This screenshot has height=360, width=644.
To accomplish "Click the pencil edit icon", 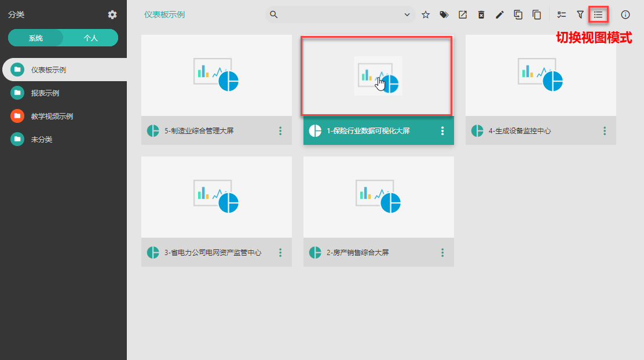I will [499, 15].
